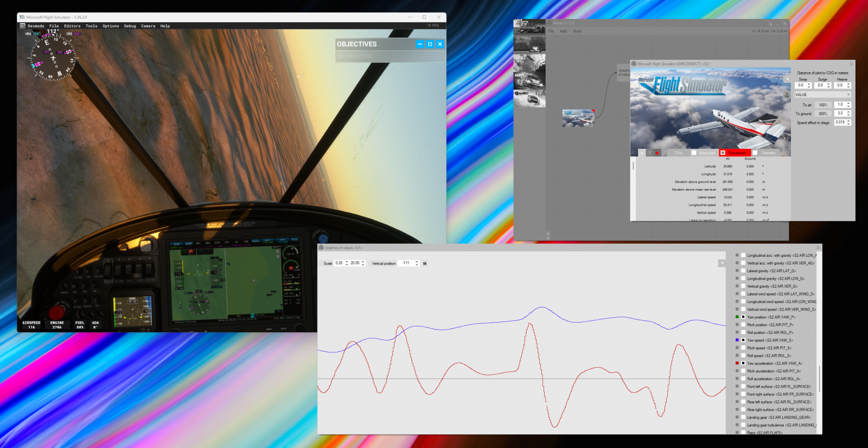The height and width of the screenshot is (448, 868).
Task: Open the SimConnect window hamburger menu
Action: (851, 64)
